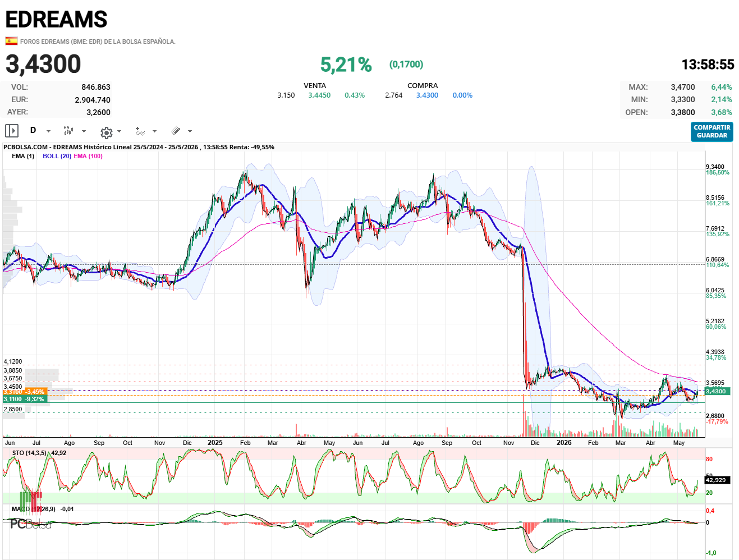Expand the timeframe dropdown arrow next to D
739x560 pixels.
48,131
